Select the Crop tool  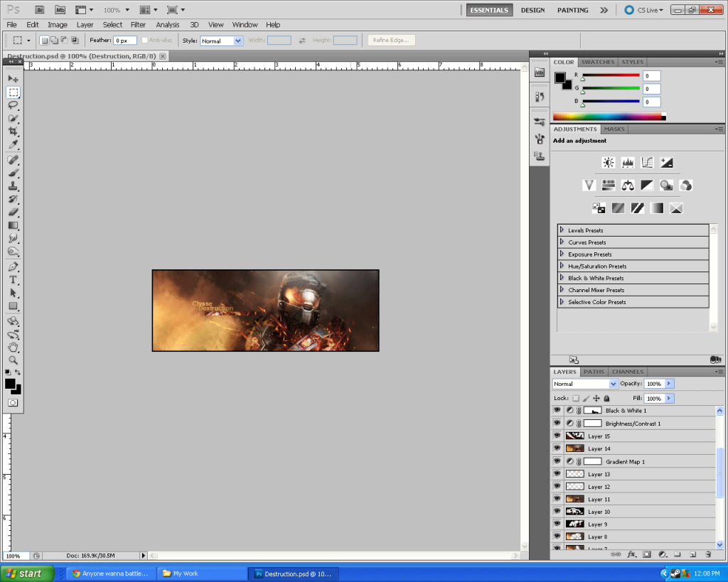[x=13, y=132]
